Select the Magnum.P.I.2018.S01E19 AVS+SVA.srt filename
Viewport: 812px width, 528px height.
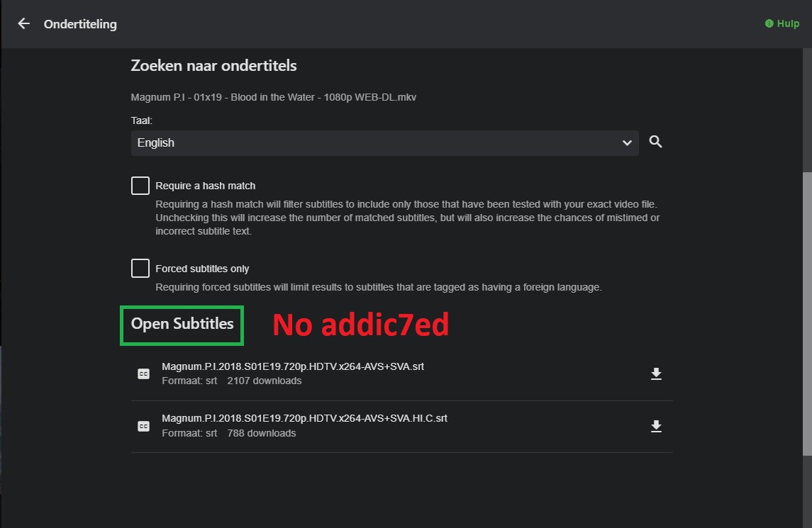click(293, 367)
